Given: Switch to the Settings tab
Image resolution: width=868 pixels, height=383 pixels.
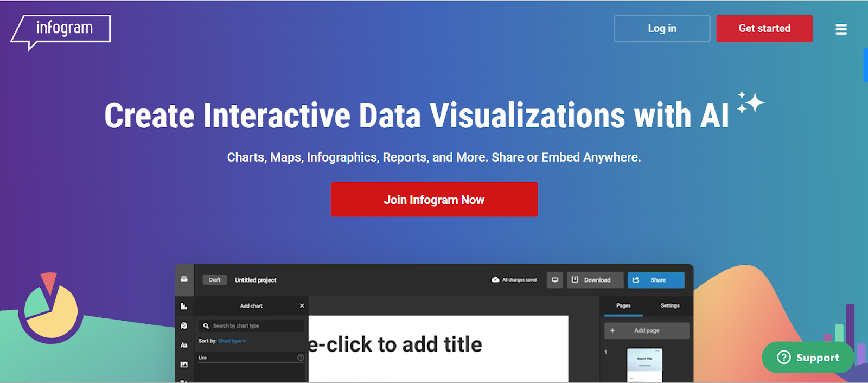Looking at the screenshot, I should pos(670,305).
